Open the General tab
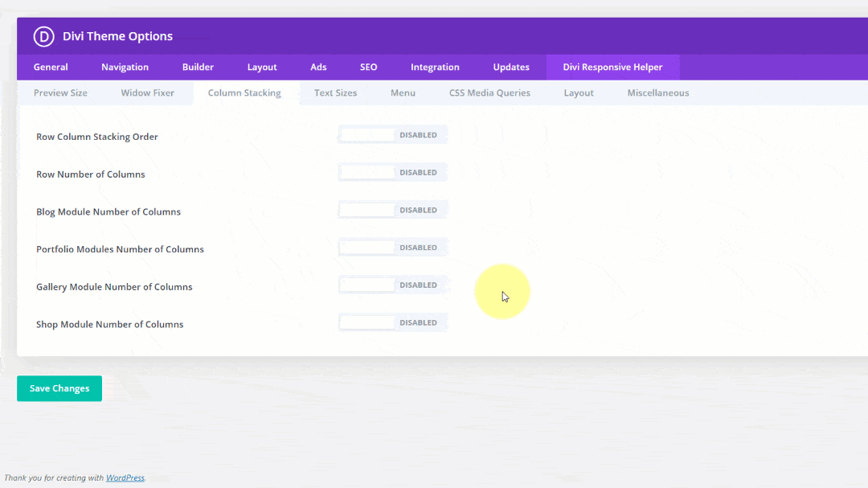The width and height of the screenshot is (868, 488). point(51,67)
